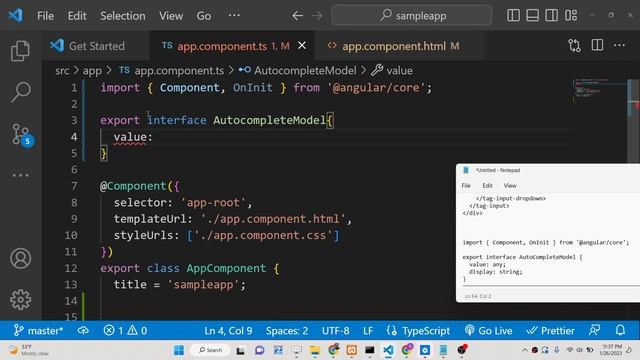The height and width of the screenshot is (360, 640).
Task: Click the VS Code logo icon
Action: [16, 16]
